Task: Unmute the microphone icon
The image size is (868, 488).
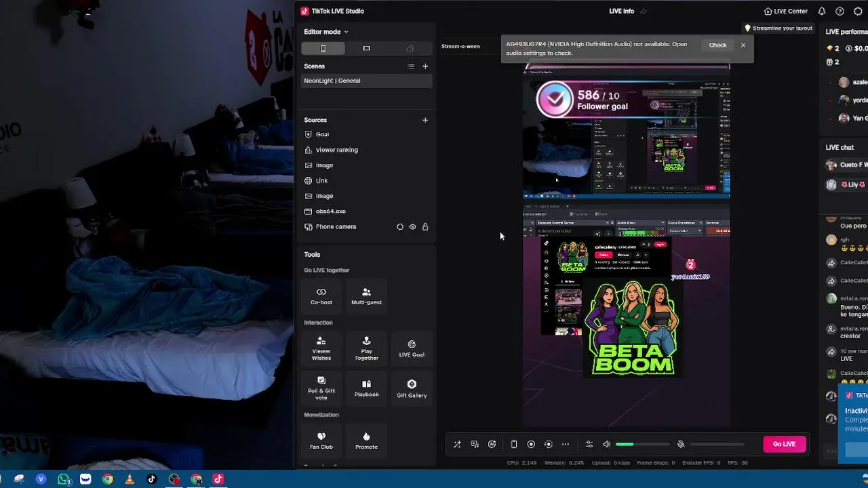Action: click(681, 445)
